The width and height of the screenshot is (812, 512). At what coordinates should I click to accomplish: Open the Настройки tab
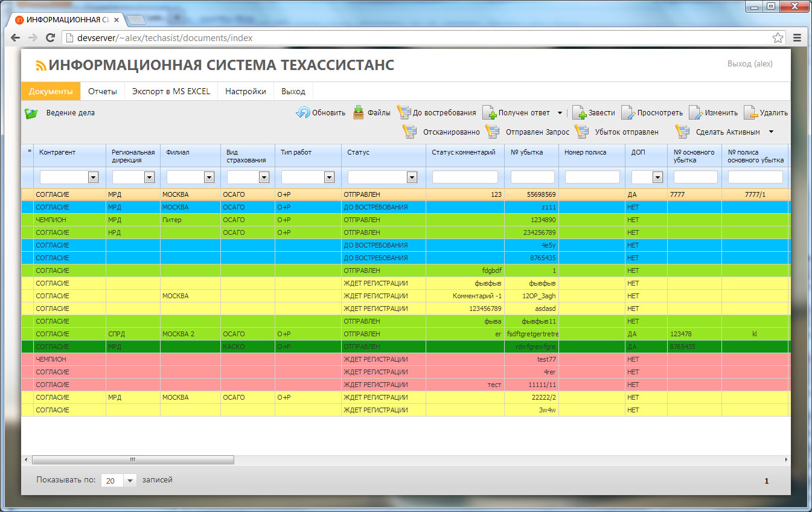click(x=246, y=91)
